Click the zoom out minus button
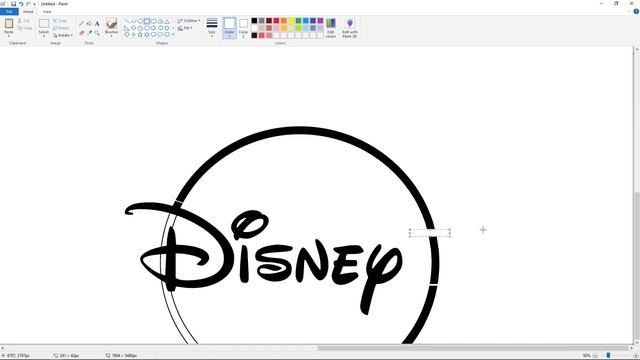The image size is (640, 360). (x=595, y=356)
